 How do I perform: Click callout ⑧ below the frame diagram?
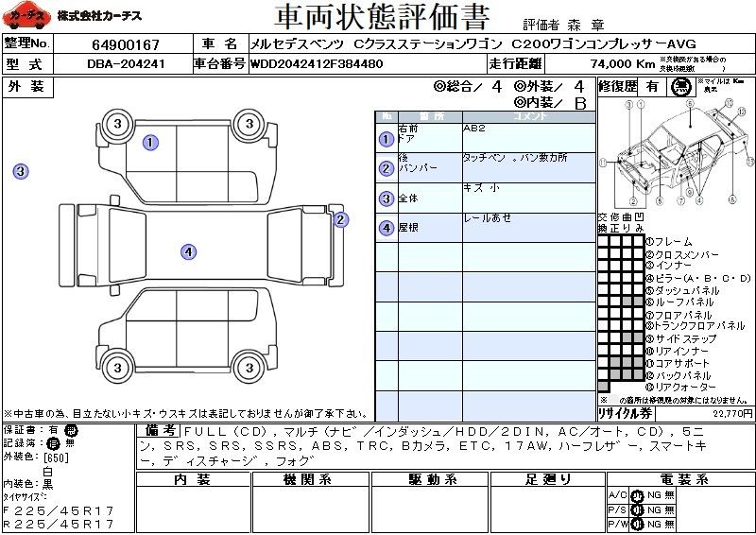click(732, 199)
